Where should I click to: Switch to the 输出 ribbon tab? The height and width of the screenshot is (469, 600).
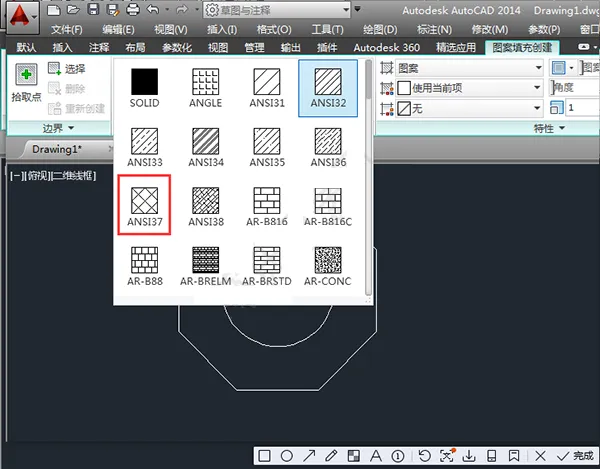(290, 47)
